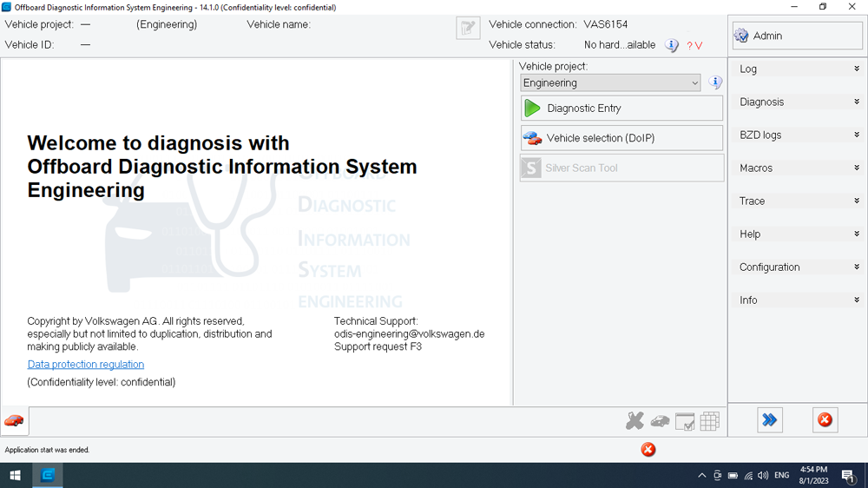Open the Vehicle project Engineering dropdown
This screenshot has width=868, height=488.
click(610, 83)
